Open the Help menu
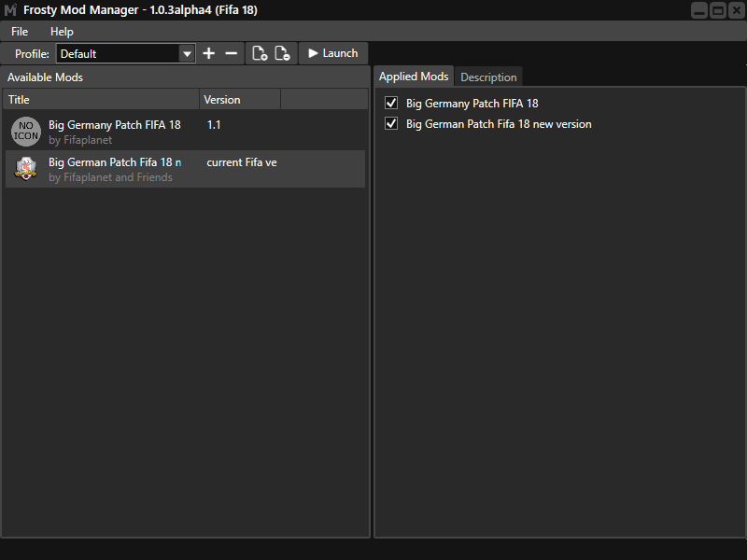 (x=62, y=32)
